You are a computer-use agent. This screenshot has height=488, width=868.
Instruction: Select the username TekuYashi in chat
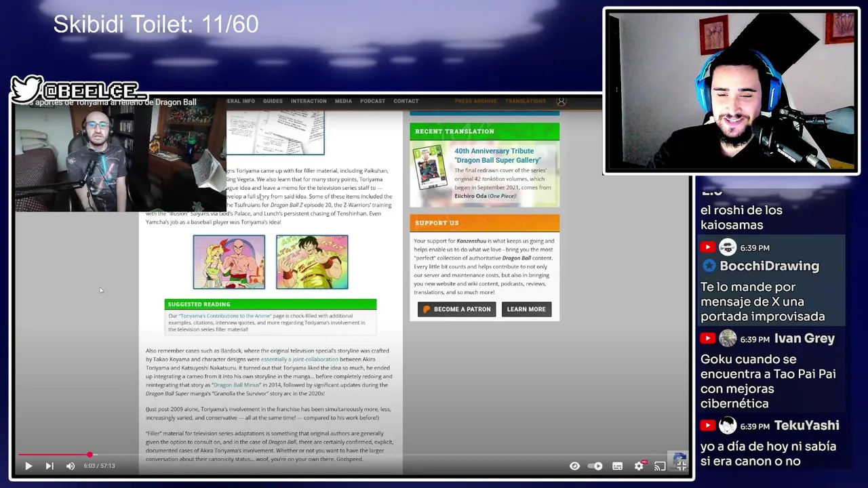pos(806,425)
